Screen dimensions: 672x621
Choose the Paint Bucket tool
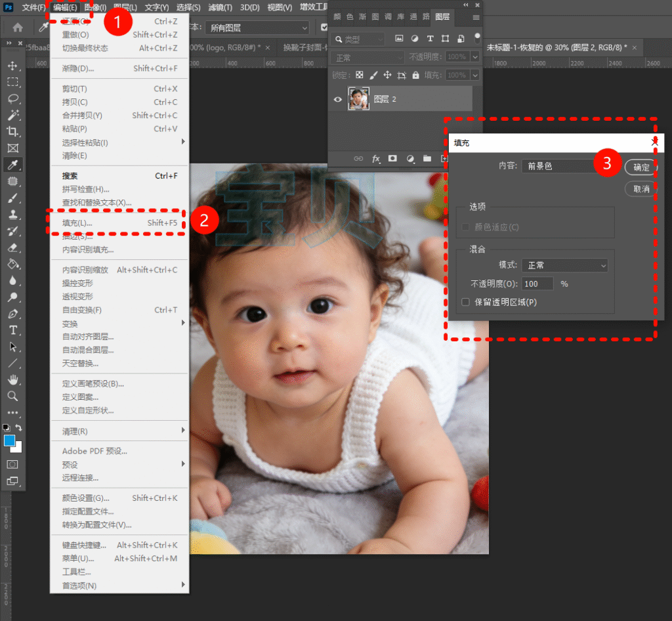12,264
